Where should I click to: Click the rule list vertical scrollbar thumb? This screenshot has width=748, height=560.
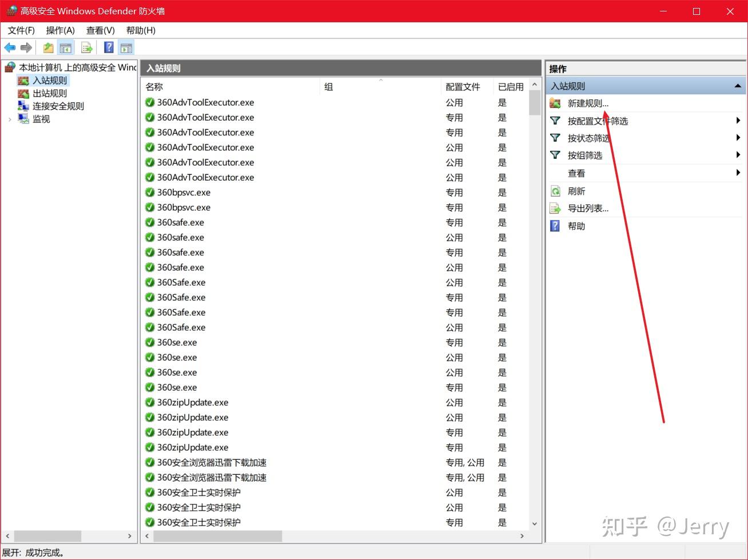(x=535, y=102)
